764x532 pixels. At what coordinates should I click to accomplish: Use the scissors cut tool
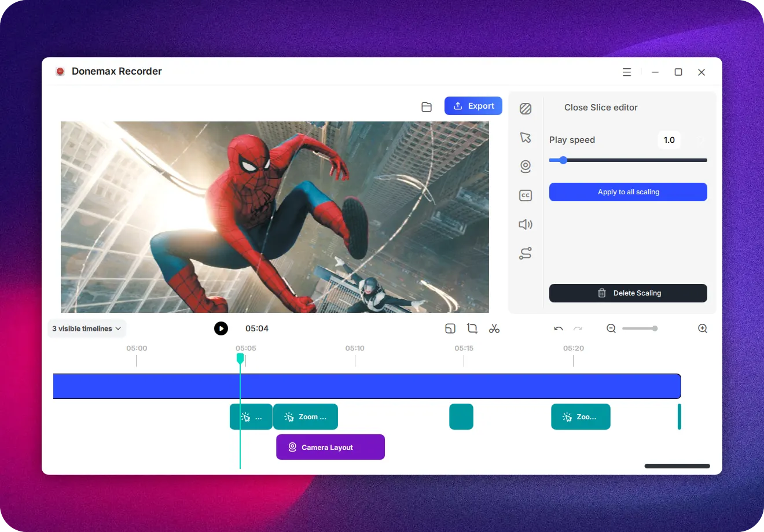[x=494, y=328]
